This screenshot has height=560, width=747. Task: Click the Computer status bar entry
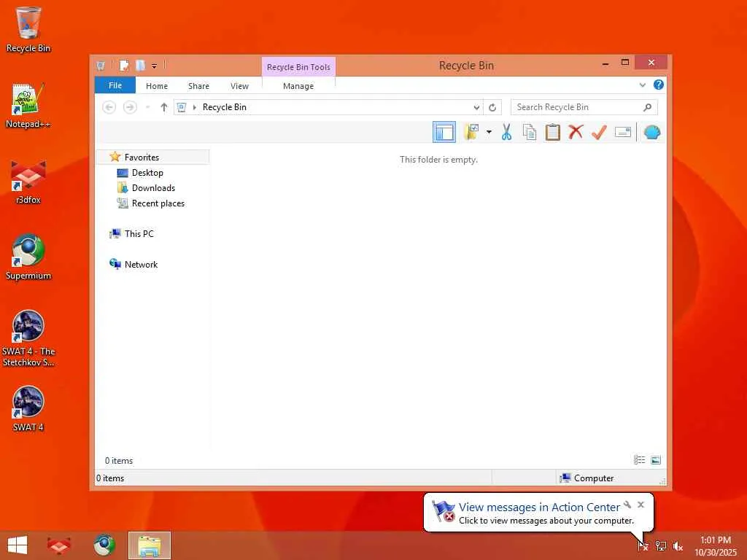[587, 478]
